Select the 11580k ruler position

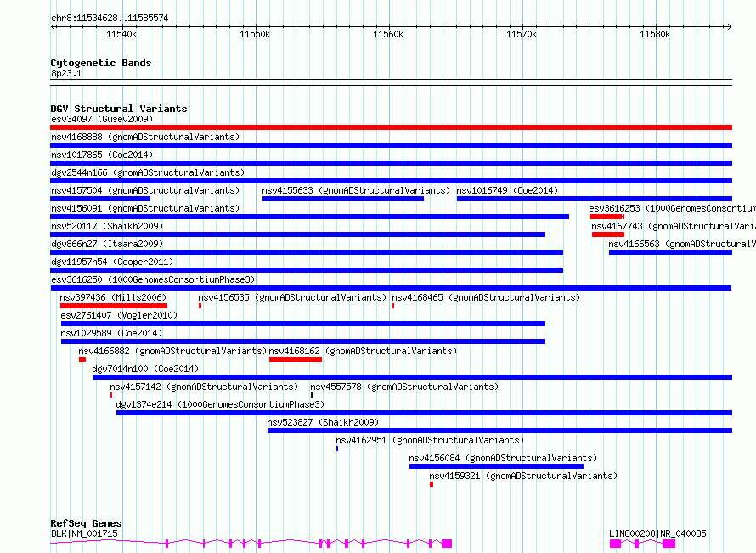coord(655,34)
